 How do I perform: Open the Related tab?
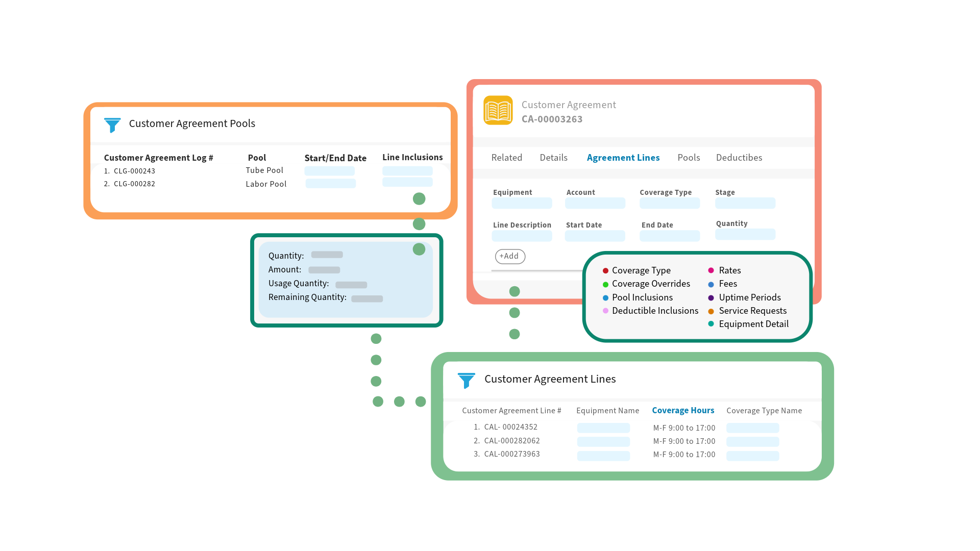click(507, 158)
